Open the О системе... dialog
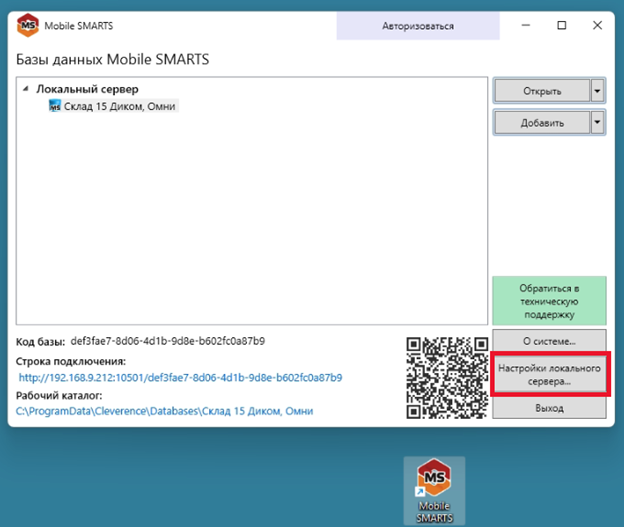This screenshot has width=624, height=527. tap(549, 339)
